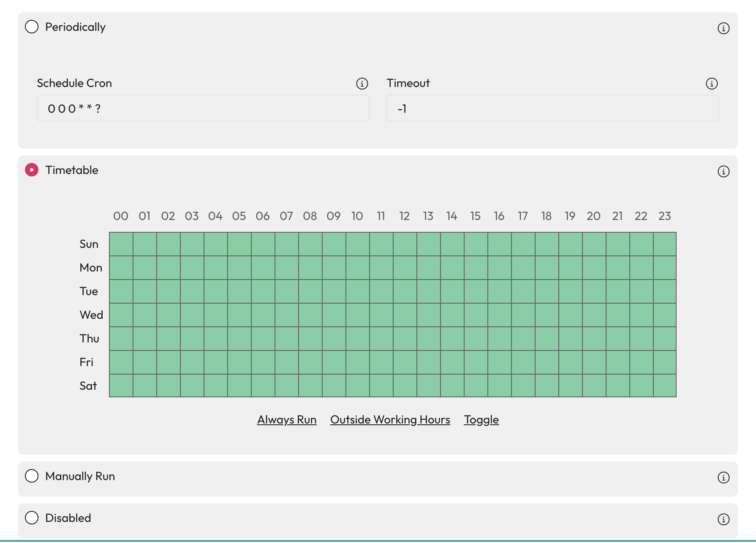The image size is (756, 543).
Task: Click the Thu row label
Action: coord(89,339)
